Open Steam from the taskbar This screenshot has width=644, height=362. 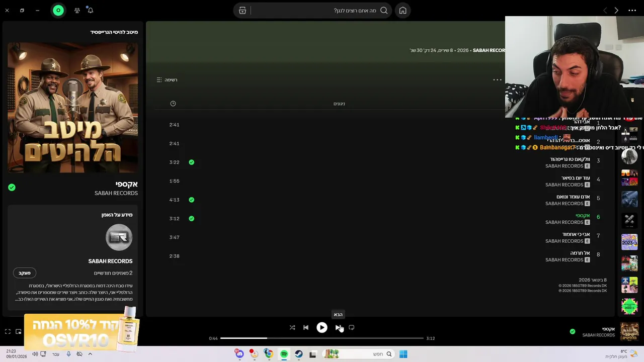click(299, 354)
